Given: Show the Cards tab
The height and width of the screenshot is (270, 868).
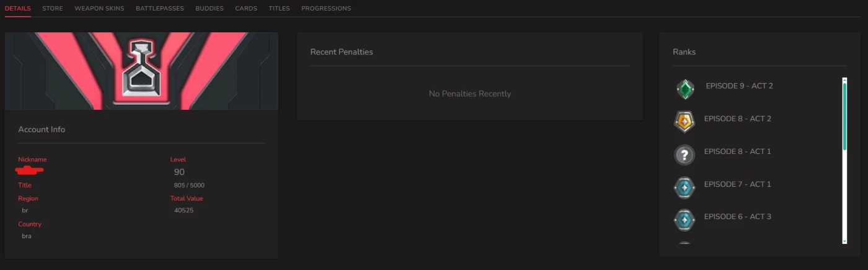Looking at the screenshot, I should coord(246,9).
